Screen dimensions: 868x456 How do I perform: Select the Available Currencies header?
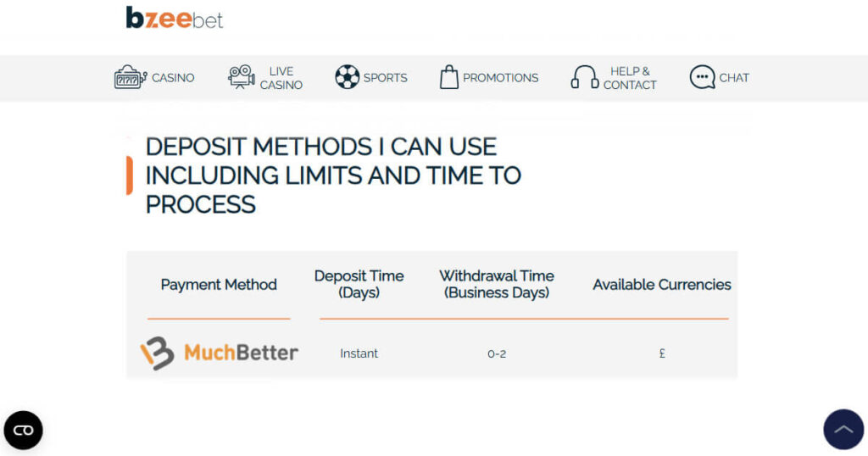(662, 285)
